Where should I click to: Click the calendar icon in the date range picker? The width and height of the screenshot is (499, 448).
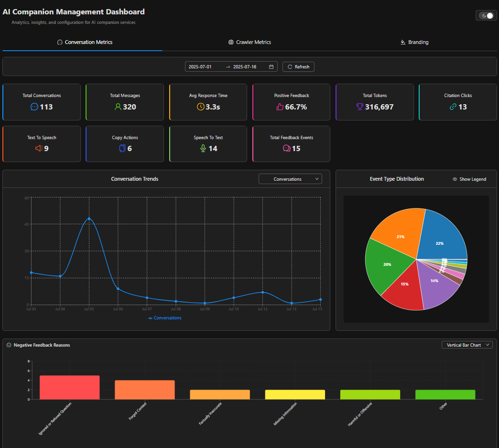[271, 66]
